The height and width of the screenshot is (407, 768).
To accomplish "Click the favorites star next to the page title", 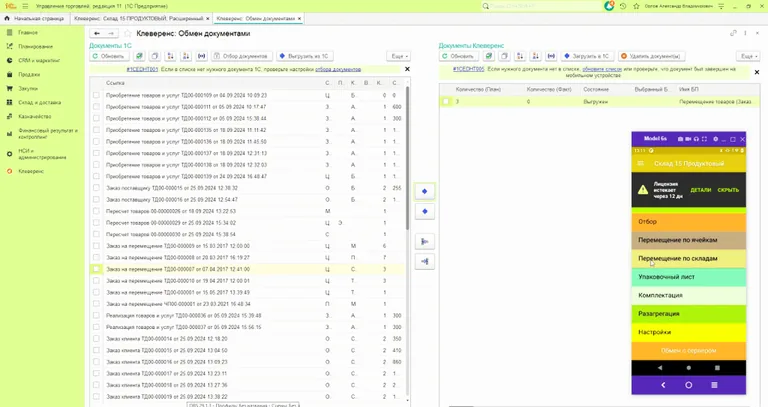I will [126, 33].
